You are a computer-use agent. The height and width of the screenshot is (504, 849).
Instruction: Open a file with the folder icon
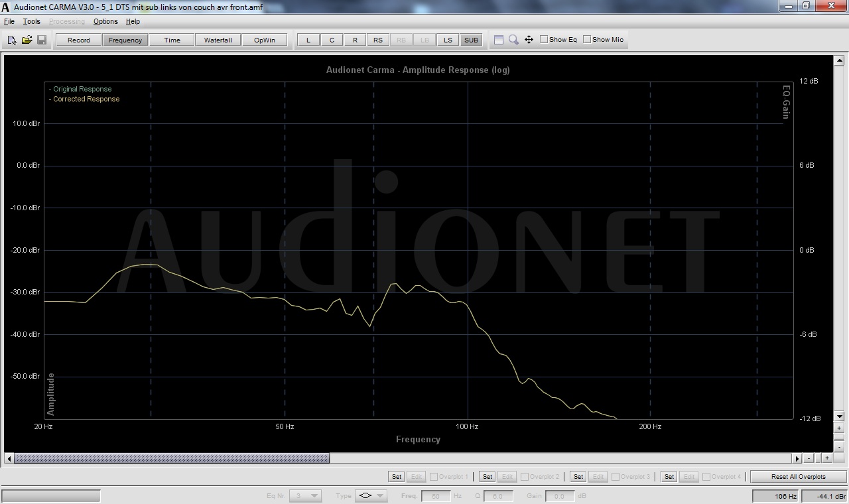tap(27, 40)
